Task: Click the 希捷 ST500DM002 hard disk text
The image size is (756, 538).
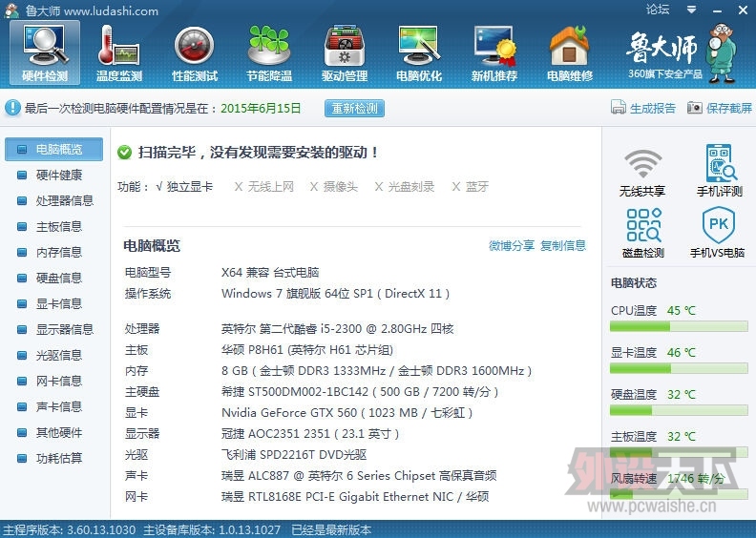Action: (360, 392)
